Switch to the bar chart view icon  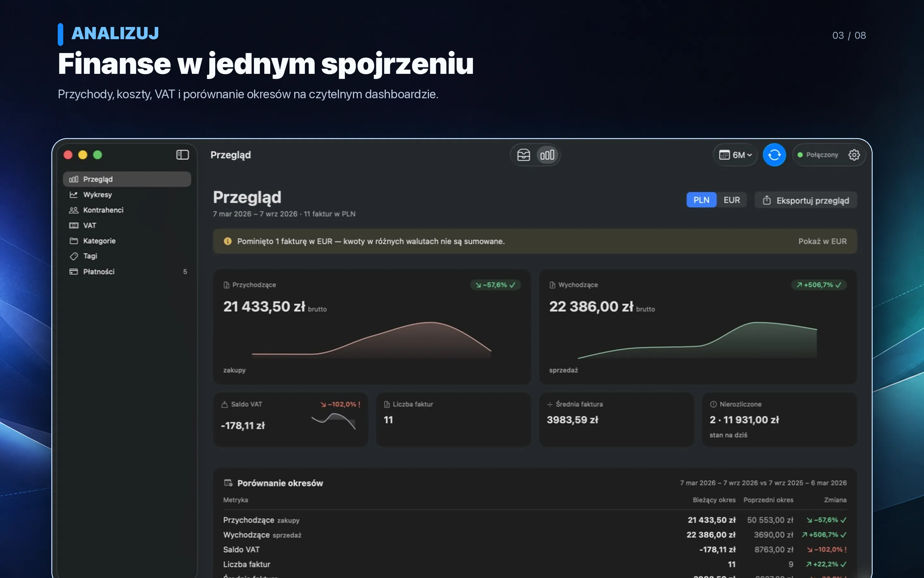coord(547,155)
